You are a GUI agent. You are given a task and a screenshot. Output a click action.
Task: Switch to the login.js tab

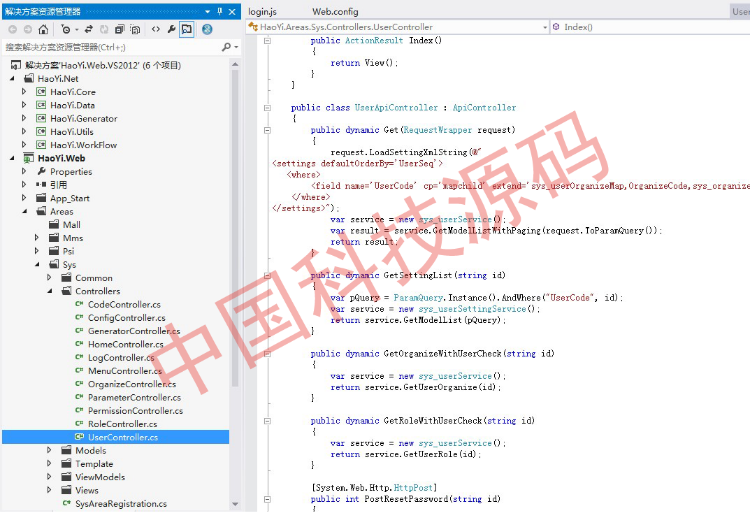tap(262, 11)
